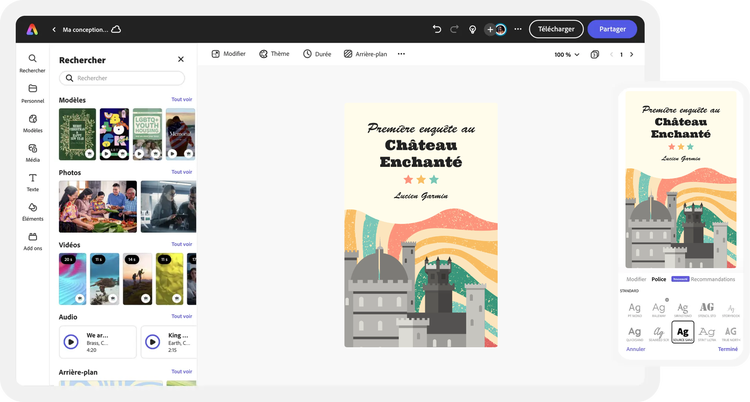The width and height of the screenshot is (750, 402).
Task: Click 'Tout voir' next to Photos
Action: tap(181, 172)
